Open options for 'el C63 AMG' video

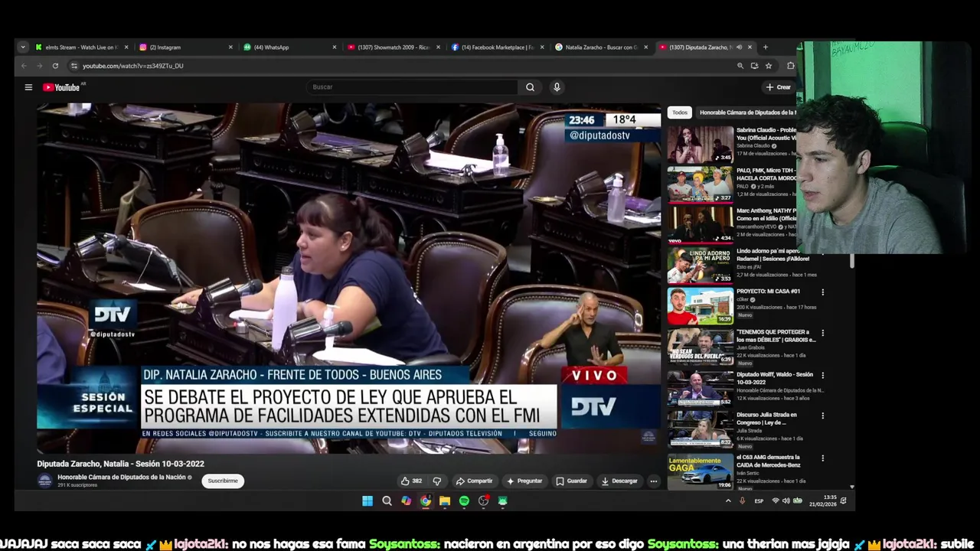[x=823, y=458]
